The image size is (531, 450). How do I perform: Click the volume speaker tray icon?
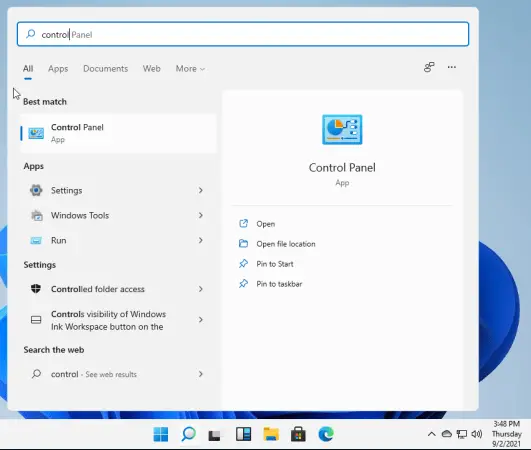click(476, 434)
